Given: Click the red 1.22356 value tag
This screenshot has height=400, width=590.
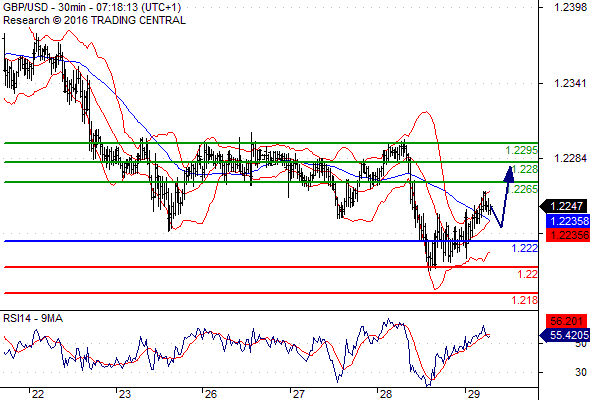Looking at the screenshot, I should click(x=567, y=235).
